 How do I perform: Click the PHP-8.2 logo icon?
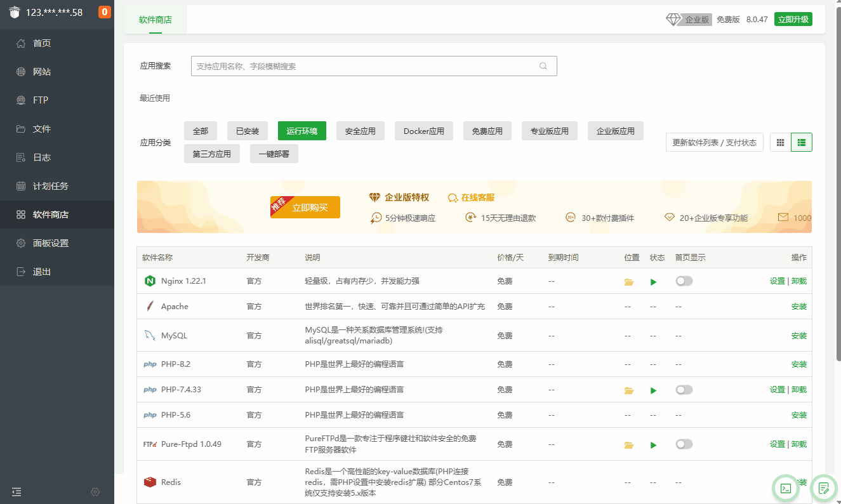pos(150,364)
